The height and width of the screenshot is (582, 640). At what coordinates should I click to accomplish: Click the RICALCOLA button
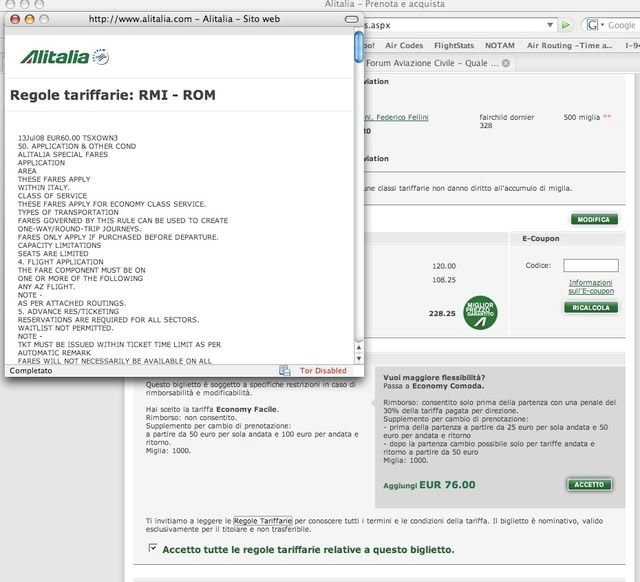[x=591, y=308]
